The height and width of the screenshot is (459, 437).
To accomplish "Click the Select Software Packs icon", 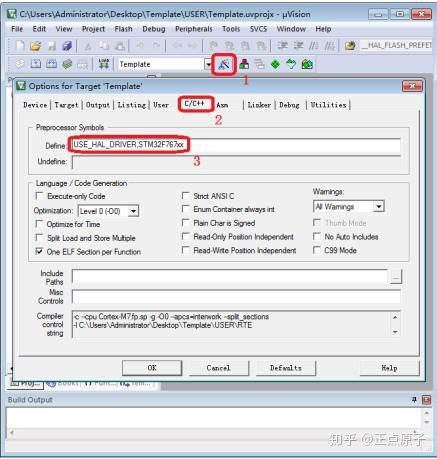I will (x=291, y=64).
